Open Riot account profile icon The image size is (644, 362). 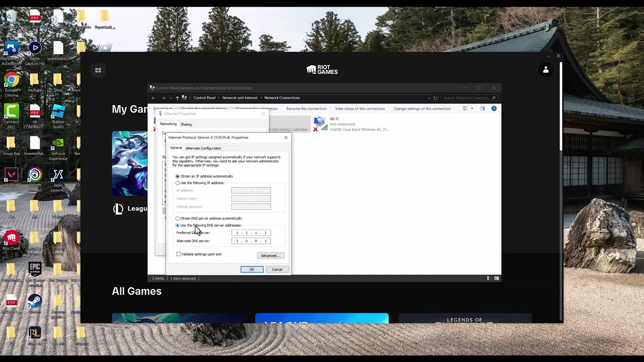[546, 70]
